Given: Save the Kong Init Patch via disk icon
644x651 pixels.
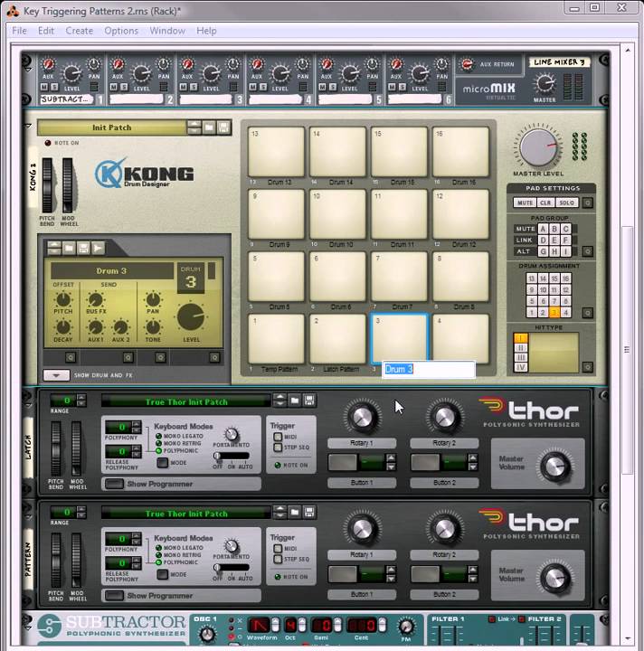Looking at the screenshot, I should click(x=223, y=127).
